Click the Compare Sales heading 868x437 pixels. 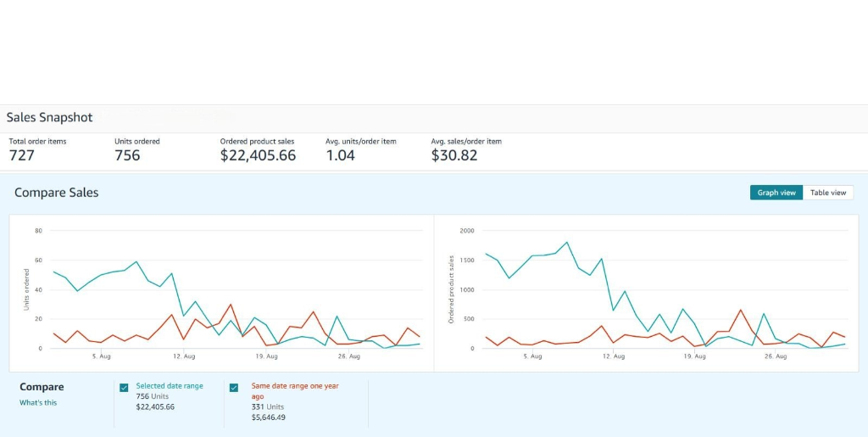coord(56,193)
